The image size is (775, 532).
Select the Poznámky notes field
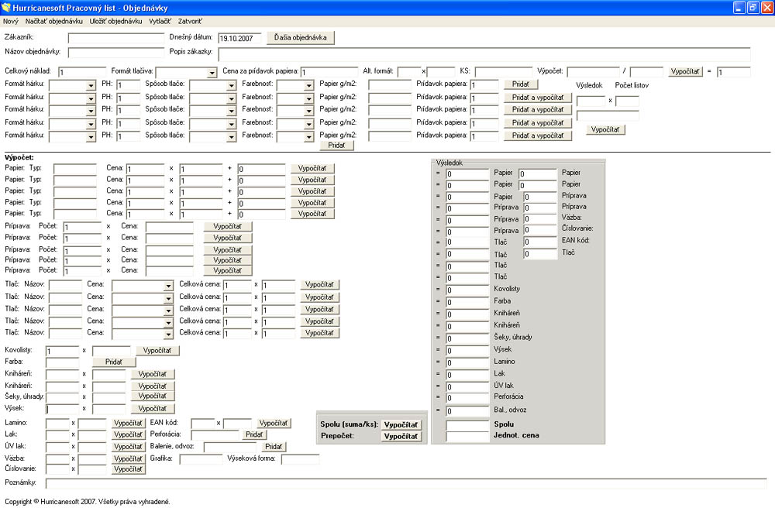pyautogui.click(x=405, y=484)
